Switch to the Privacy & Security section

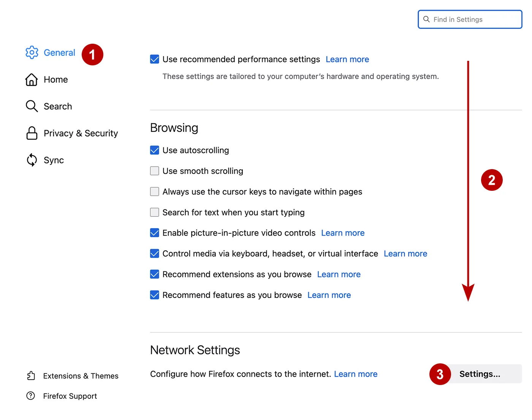80,133
